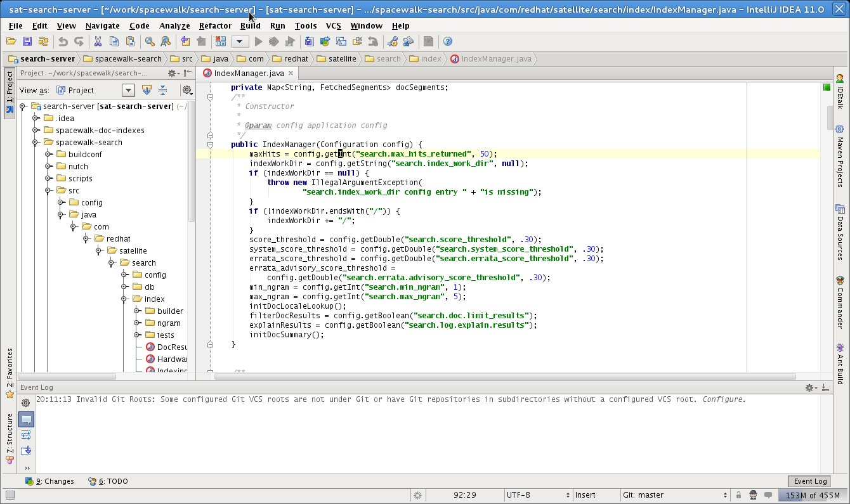Click the Commit changes toolbar icon
The width and height of the screenshot is (850, 504).
click(325, 41)
